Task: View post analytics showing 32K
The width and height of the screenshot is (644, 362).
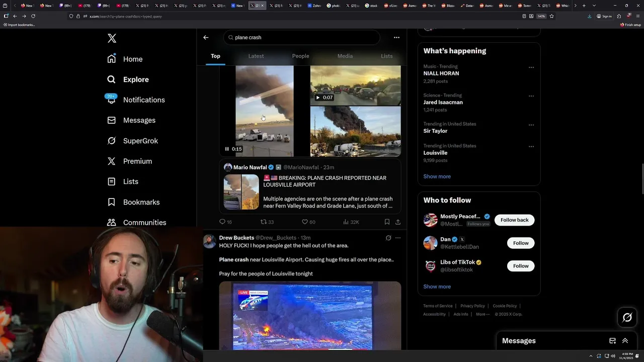Action: [351, 222]
